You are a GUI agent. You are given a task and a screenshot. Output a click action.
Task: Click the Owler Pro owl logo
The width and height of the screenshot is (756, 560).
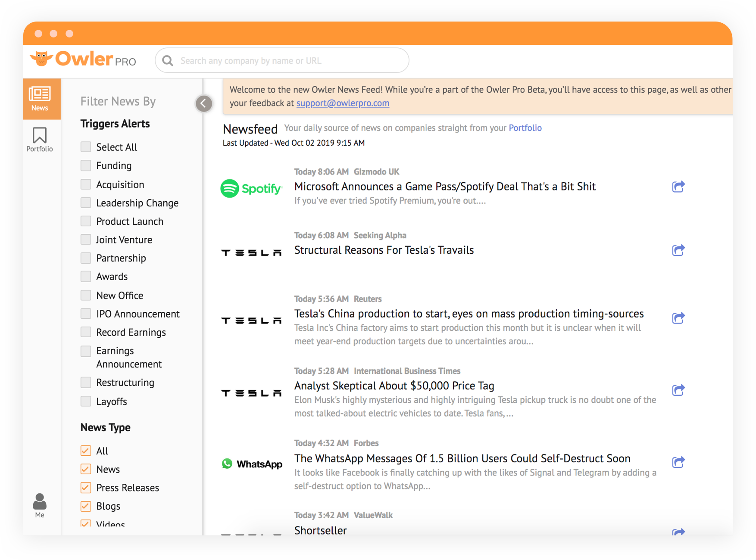42,59
